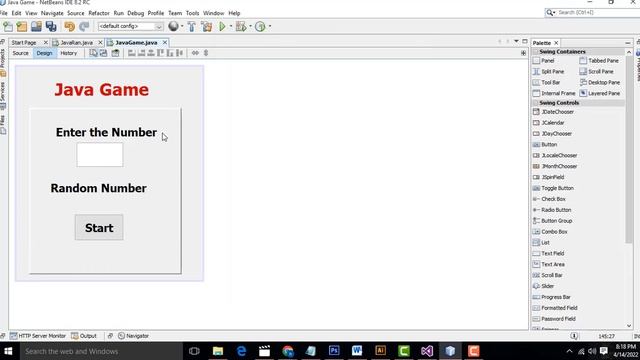Viewport: 640px width, 360px height.
Task: Toggle the Connection Mode icon in the designer toolbar
Action: (x=103, y=53)
